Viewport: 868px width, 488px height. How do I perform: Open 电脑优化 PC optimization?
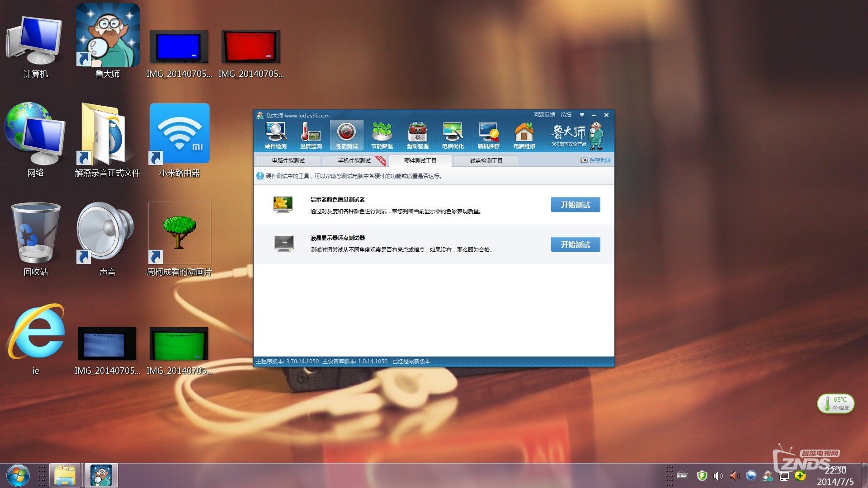click(453, 135)
